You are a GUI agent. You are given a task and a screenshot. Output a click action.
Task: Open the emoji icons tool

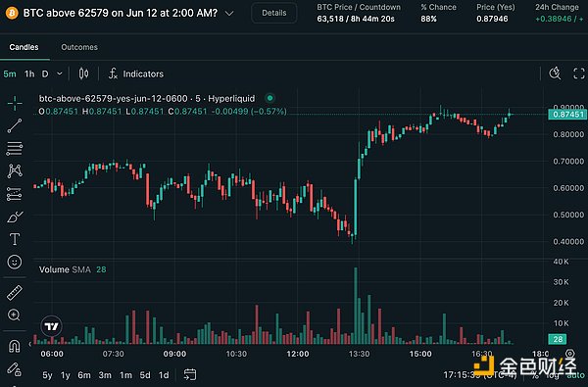[15, 262]
